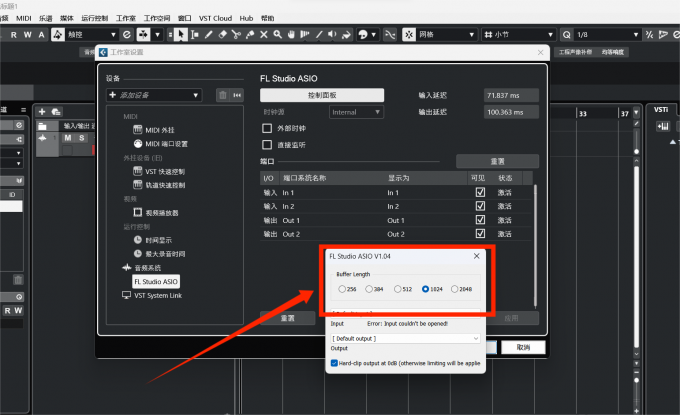
Task: Open the Default output dropdown
Action: click(x=405, y=338)
